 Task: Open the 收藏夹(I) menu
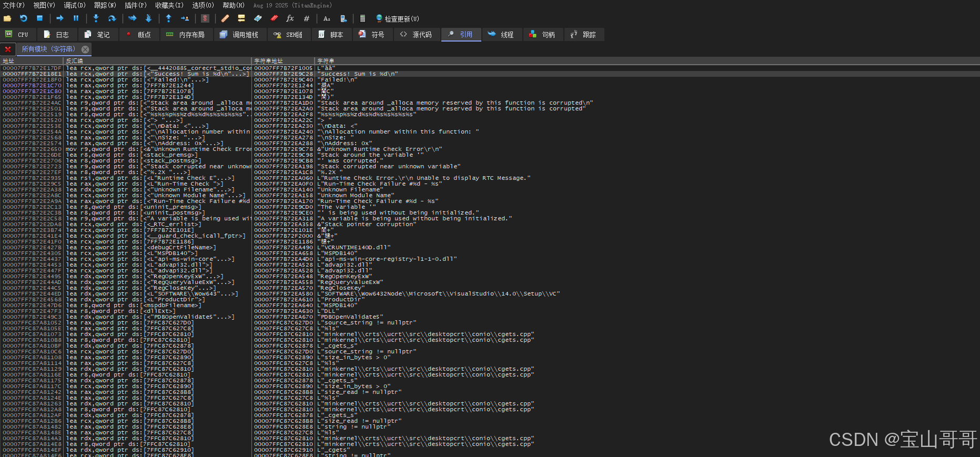click(169, 5)
